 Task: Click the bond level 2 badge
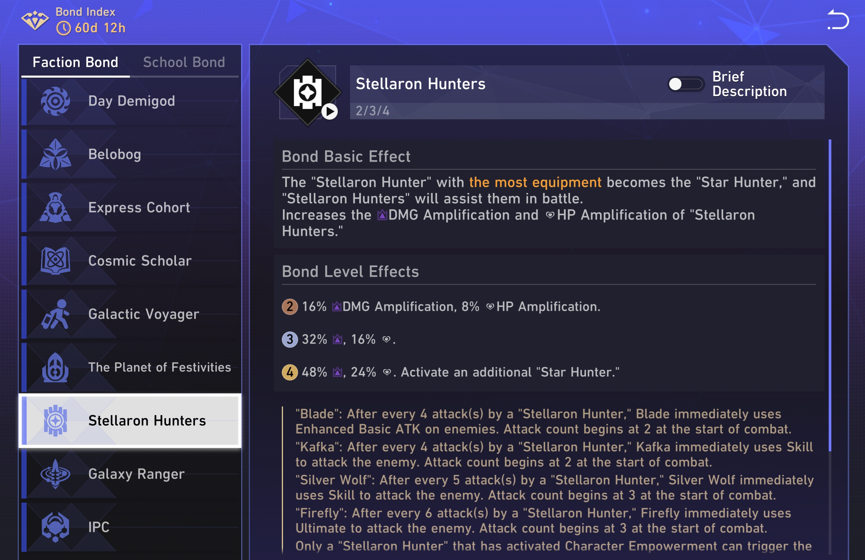coord(290,307)
